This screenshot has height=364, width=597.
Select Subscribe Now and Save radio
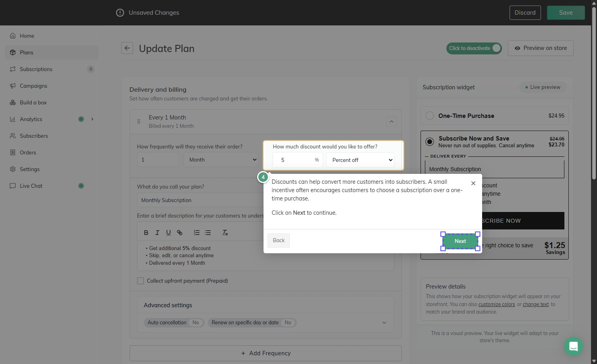point(430,141)
